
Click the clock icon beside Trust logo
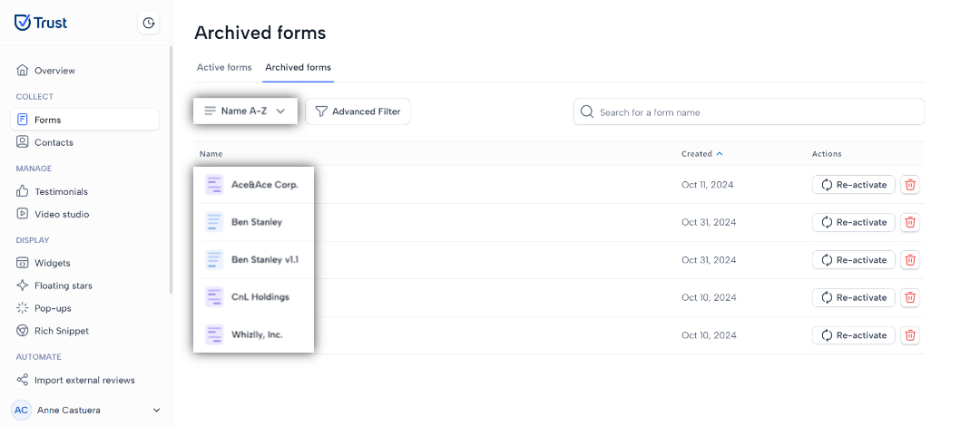coord(148,23)
